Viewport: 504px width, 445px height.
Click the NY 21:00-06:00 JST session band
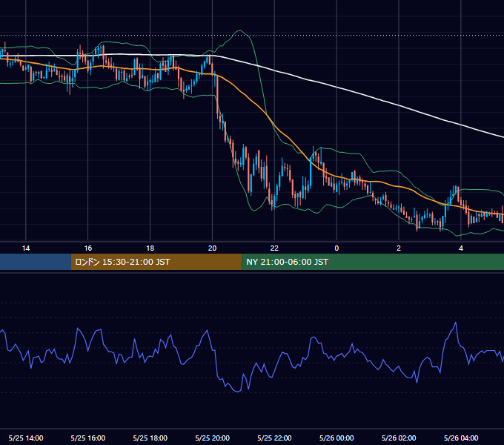click(373, 262)
